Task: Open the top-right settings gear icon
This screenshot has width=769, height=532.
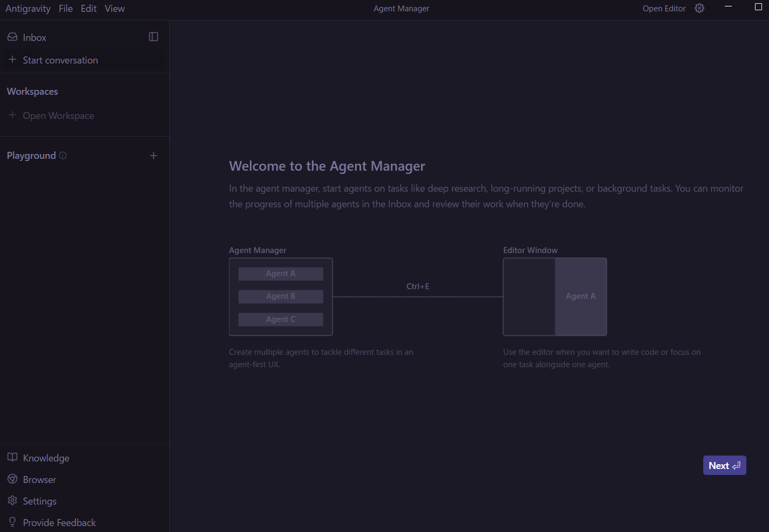Action: 699,9
